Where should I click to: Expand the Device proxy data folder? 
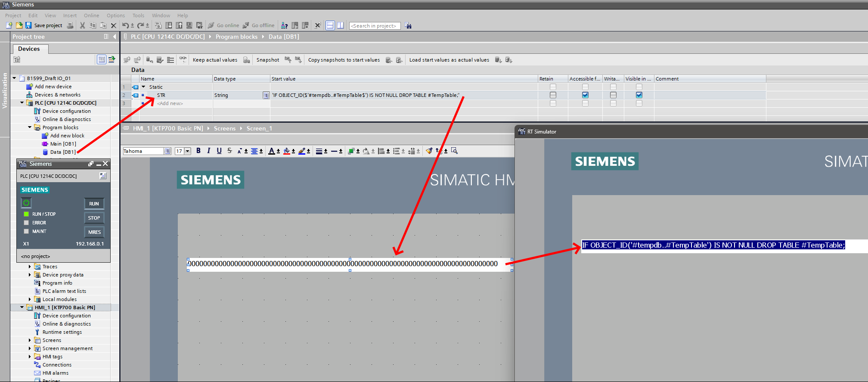pos(30,275)
